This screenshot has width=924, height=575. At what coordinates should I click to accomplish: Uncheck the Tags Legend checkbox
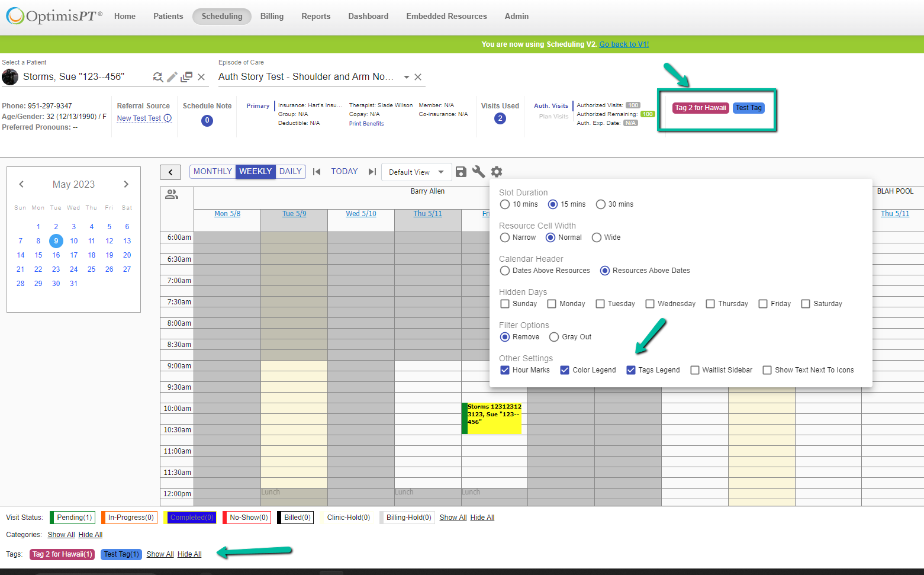click(x=631, y=370)
